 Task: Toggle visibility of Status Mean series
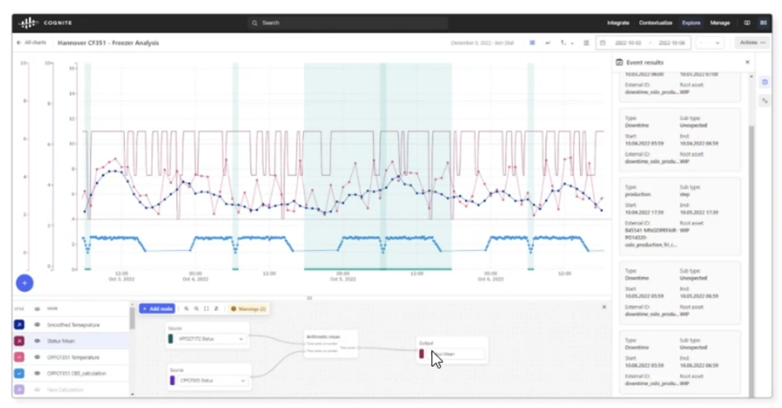tap(38, 341)
